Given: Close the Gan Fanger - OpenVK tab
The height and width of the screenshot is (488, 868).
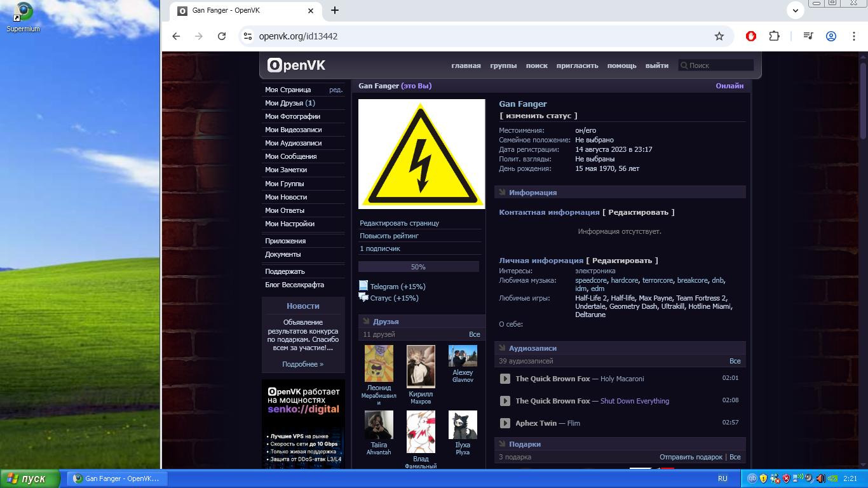Looking at the screenshot, I should (x=311, y=10).
